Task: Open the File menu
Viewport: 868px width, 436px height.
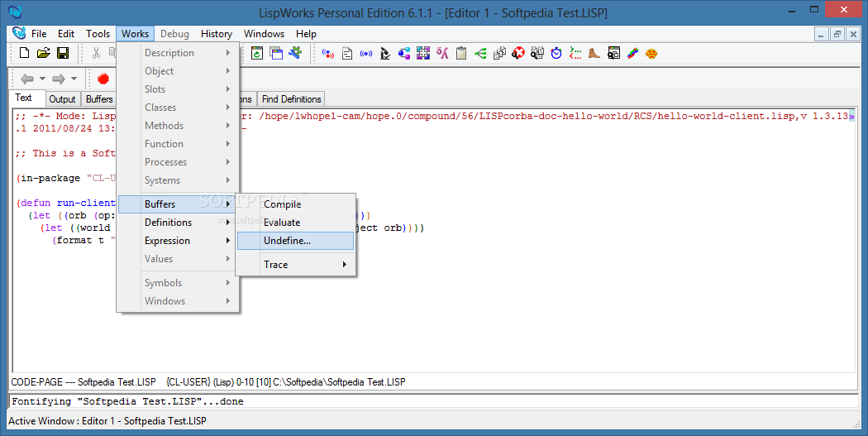Action: (x=39, y=34)
